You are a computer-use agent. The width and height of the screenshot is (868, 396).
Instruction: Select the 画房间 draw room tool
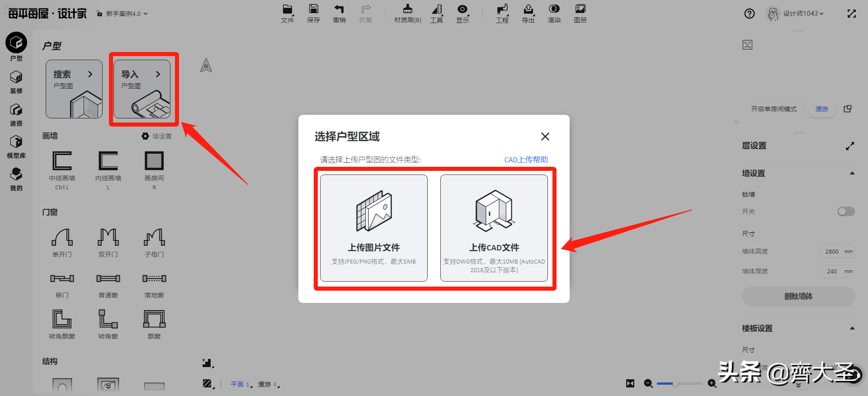154,170
